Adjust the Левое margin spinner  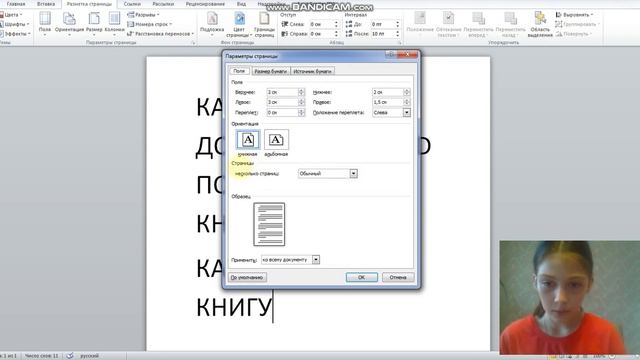point(302,102)
